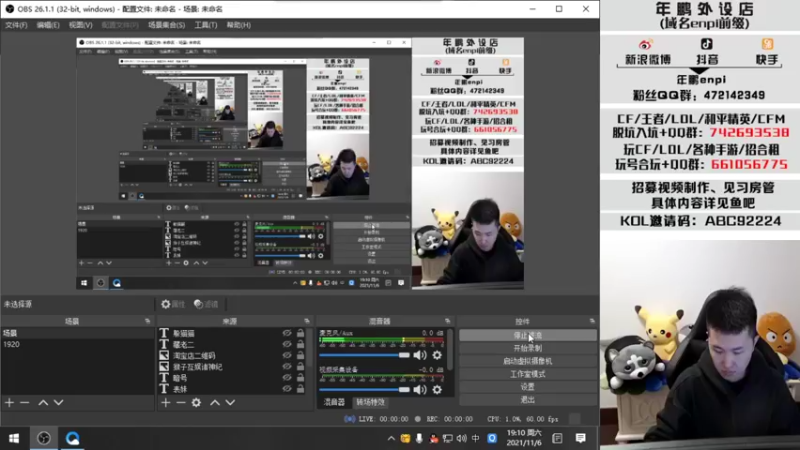Click the OBS preview canvas

coord(300,163)
